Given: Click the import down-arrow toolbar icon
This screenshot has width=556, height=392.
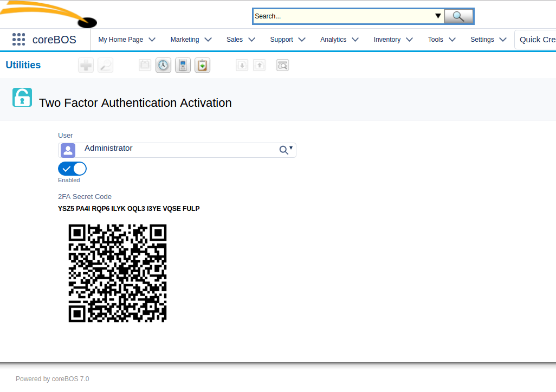Looking at the screenshot, I should (x=242, y=66).
